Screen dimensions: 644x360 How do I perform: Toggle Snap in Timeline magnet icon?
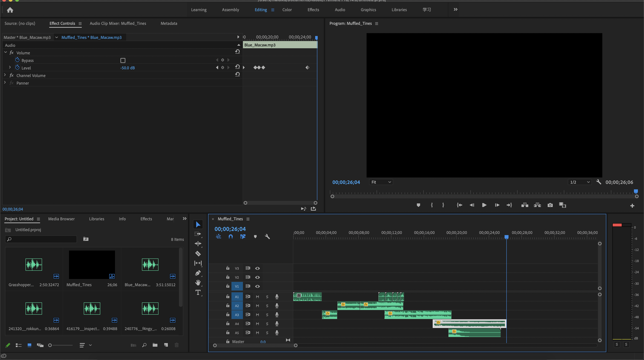point(231,237)
